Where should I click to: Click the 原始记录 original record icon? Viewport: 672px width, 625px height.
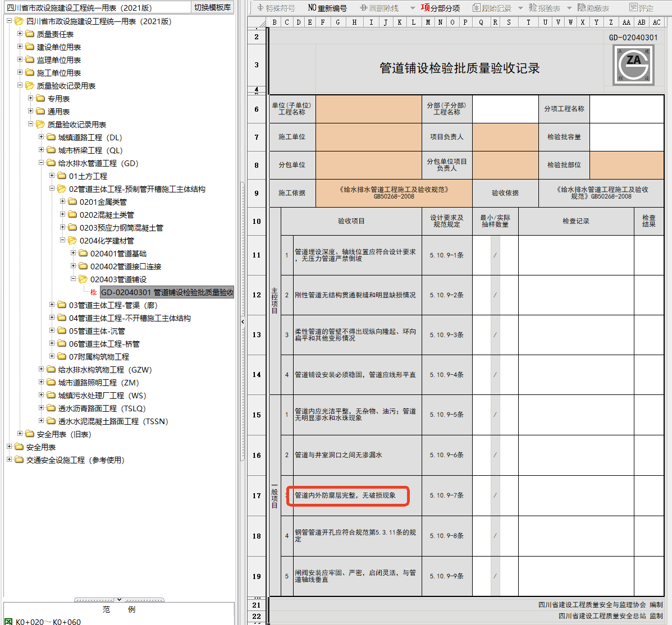(x=492, y=8)
